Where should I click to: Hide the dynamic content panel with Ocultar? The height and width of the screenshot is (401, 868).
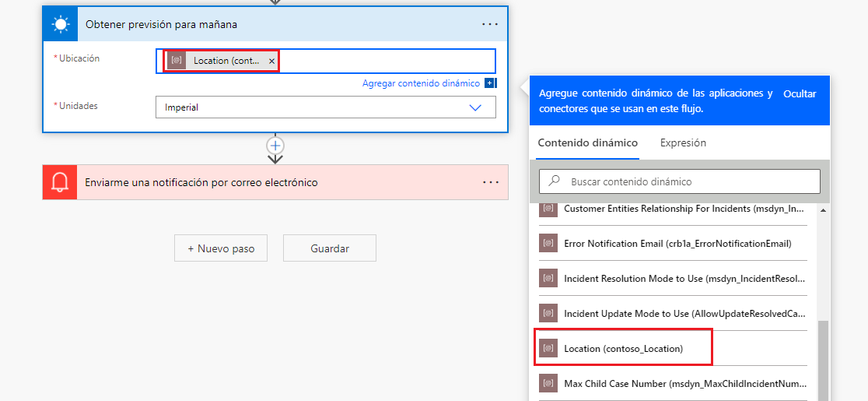pyautogui.click(x=800, y=94)
